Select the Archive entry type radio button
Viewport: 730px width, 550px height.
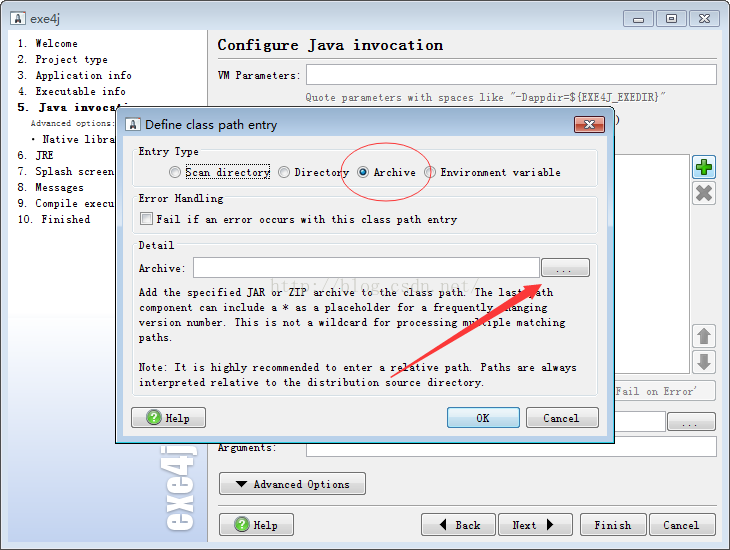[363, 172]
